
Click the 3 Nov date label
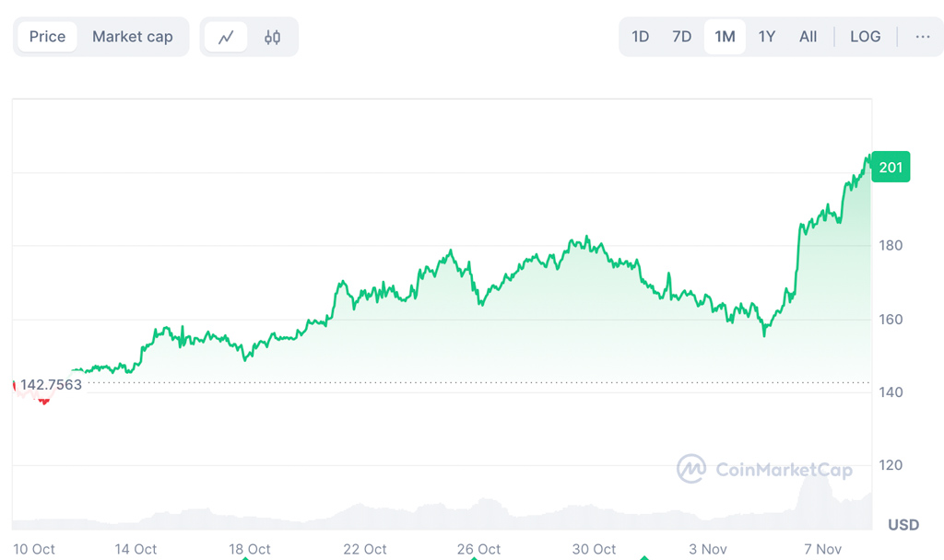tap(707, 549)
